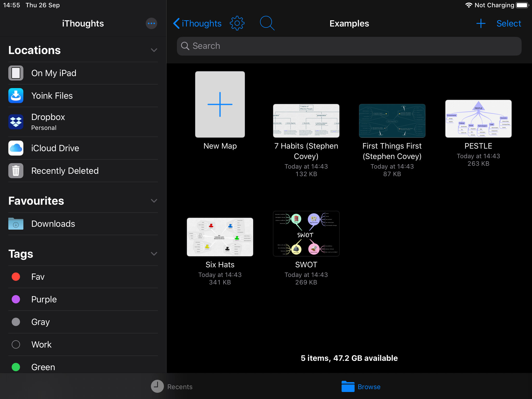Collapse the Tags section
532x399 pixels.
154,254
